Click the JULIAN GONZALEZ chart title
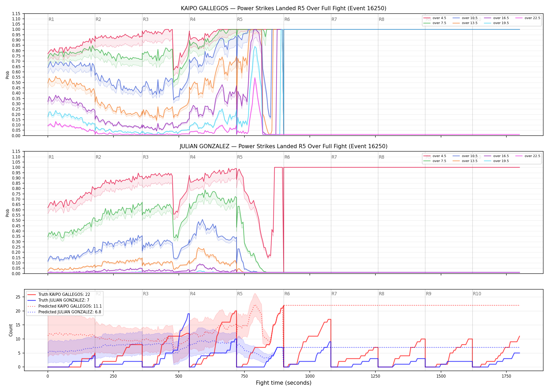 pyautogui.click(x=283, y=146)
